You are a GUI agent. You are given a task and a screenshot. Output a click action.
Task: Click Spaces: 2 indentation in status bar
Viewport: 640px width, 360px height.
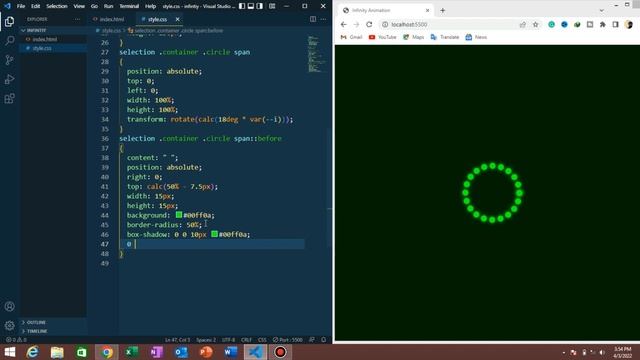click(206, 340)
